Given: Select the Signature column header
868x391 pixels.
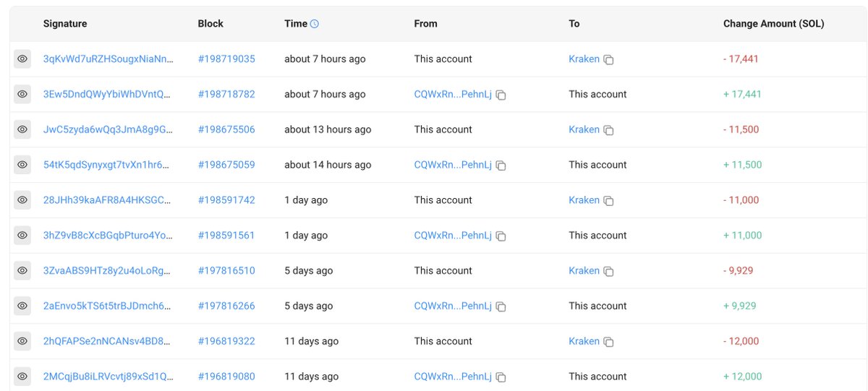Looking at the screenshot, I should click(x=65, y=24).
